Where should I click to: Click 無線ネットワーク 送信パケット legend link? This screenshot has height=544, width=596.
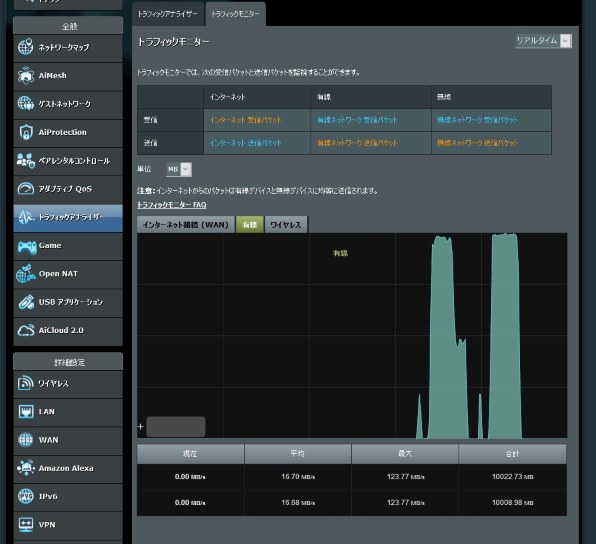pos(477,143)
